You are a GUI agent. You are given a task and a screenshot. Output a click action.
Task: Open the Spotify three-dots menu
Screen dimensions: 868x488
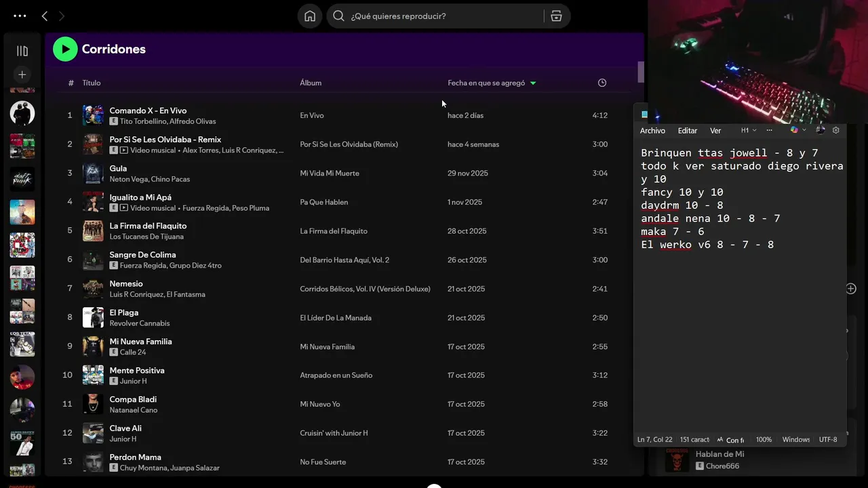pyautogui.click(x=20, y=16)
